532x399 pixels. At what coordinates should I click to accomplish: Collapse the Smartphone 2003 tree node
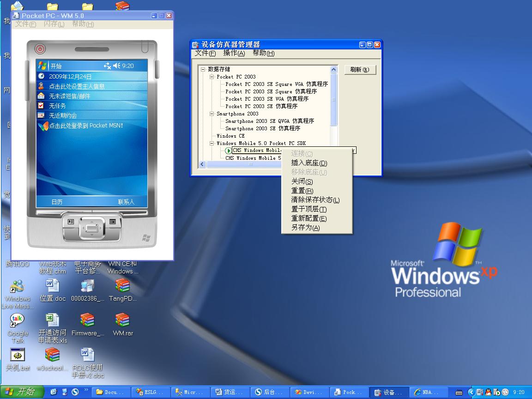tap(212, 114)
